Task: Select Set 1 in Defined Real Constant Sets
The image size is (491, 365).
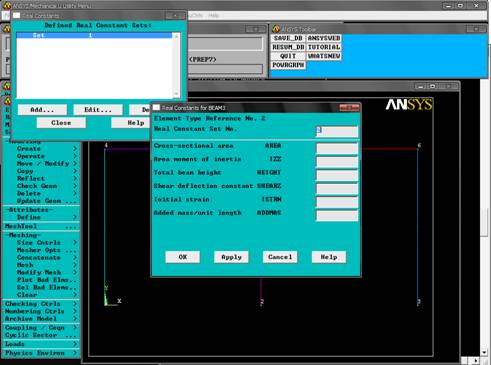Action: pyautogui.click(x=94, y=35)
